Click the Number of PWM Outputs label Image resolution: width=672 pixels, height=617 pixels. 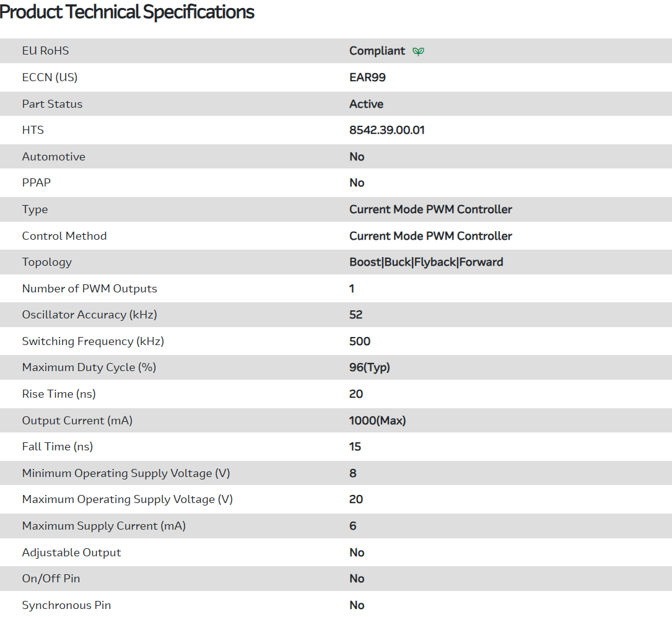click(89, 289)
